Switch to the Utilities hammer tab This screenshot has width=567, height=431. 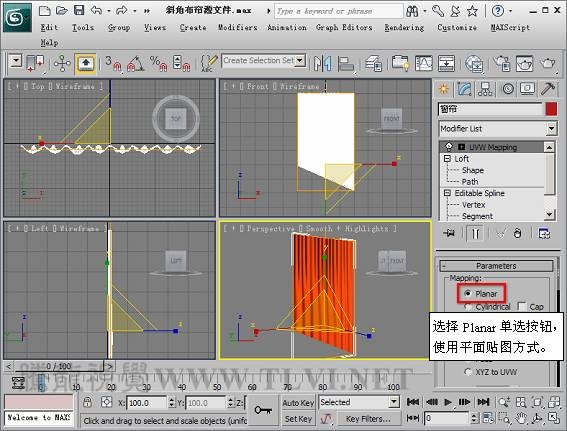click(x=548, y=89)
